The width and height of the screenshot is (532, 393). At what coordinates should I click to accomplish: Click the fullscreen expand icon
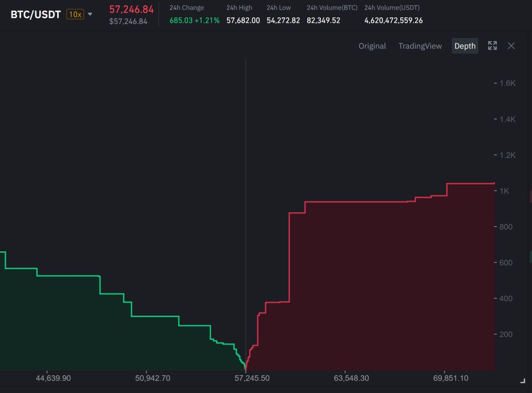point(492,46)
